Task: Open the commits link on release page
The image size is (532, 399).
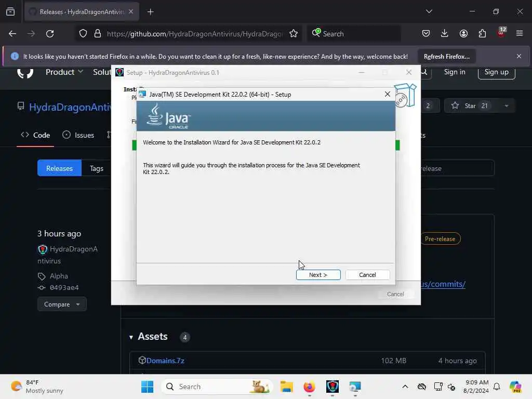Action: [x=444, y=284]
